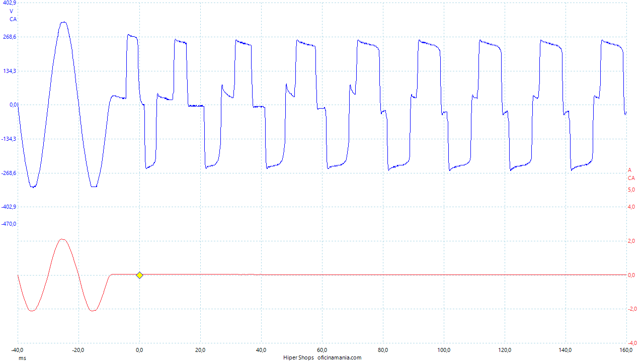Click the "-134,3" voltage axis value
Viewport: 644px width, 362px height.
[x=9, y=139]
